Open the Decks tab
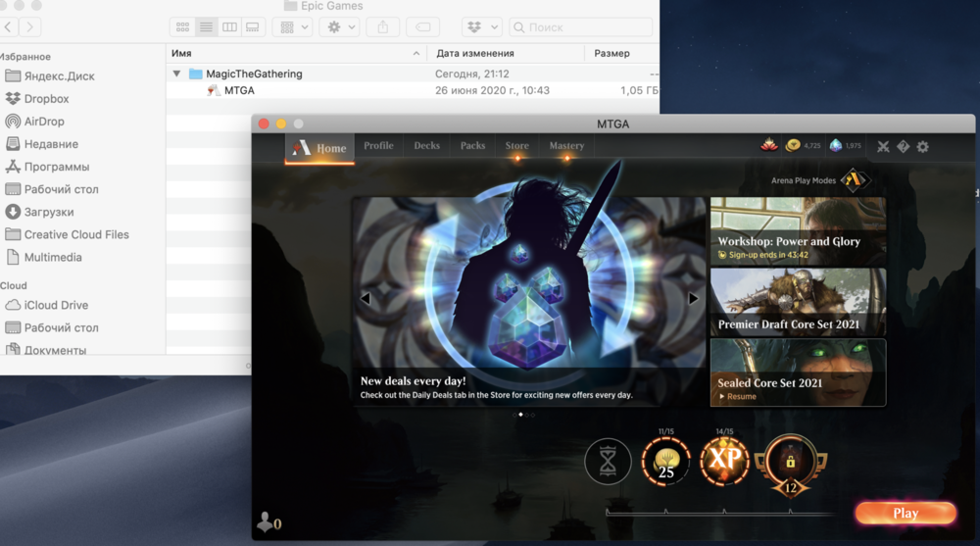 426,146
